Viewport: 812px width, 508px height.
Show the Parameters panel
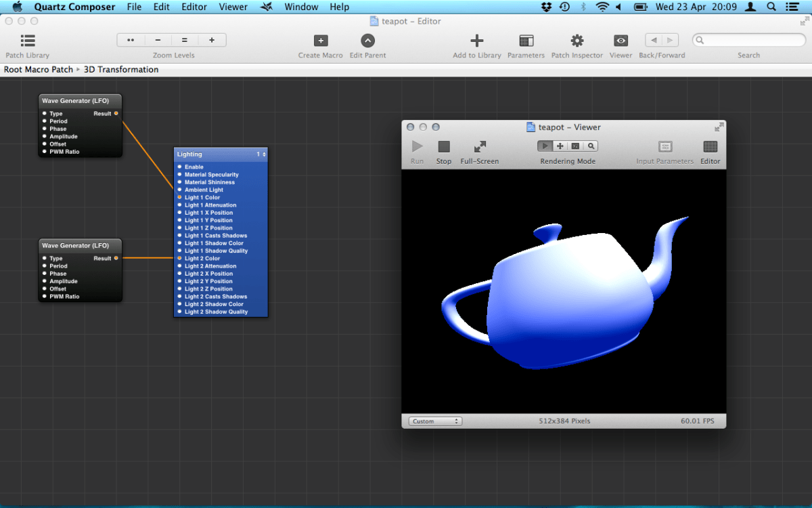pos(526,41)
